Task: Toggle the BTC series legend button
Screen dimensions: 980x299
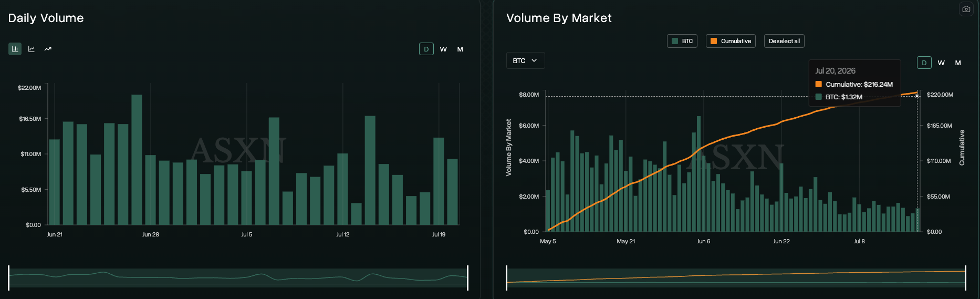Action: pyautogui.click(x=682, y=41)
